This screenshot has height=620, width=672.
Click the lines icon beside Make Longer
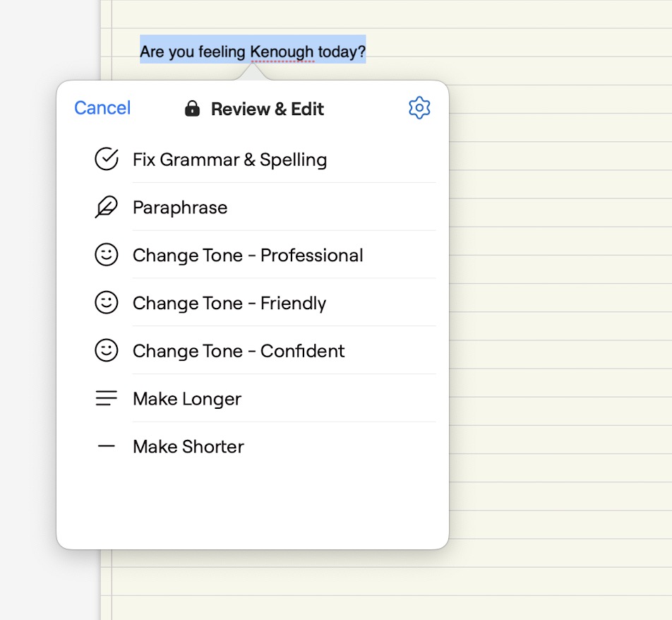(107, 399)
